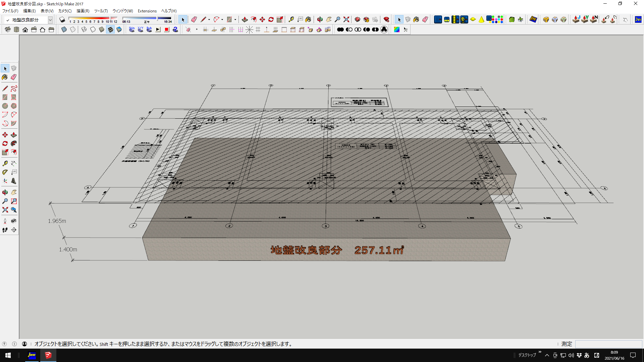Switch to Front view house icon
The image size is (644, 362).
[x=25, y=30]
